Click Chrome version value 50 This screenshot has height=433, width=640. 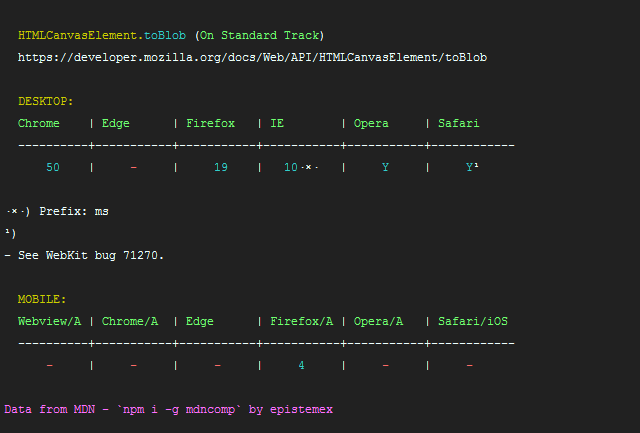[53, 167]
